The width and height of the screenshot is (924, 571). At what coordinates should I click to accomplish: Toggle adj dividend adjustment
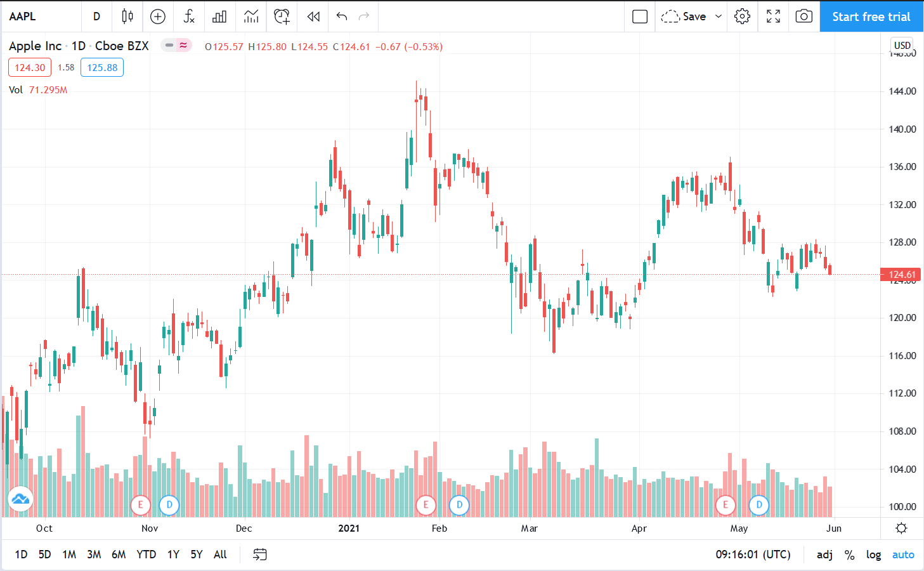824,555
